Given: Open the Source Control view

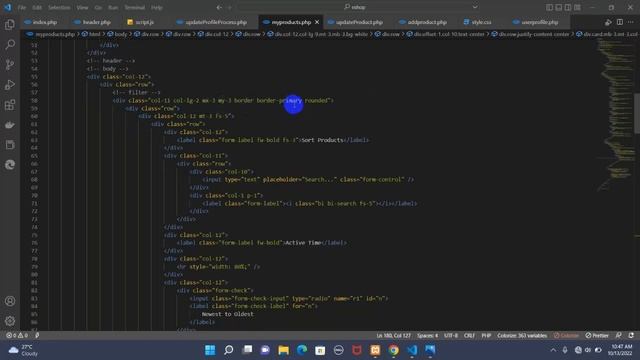Looking at the screenshot, I should [x=10, y=64].
